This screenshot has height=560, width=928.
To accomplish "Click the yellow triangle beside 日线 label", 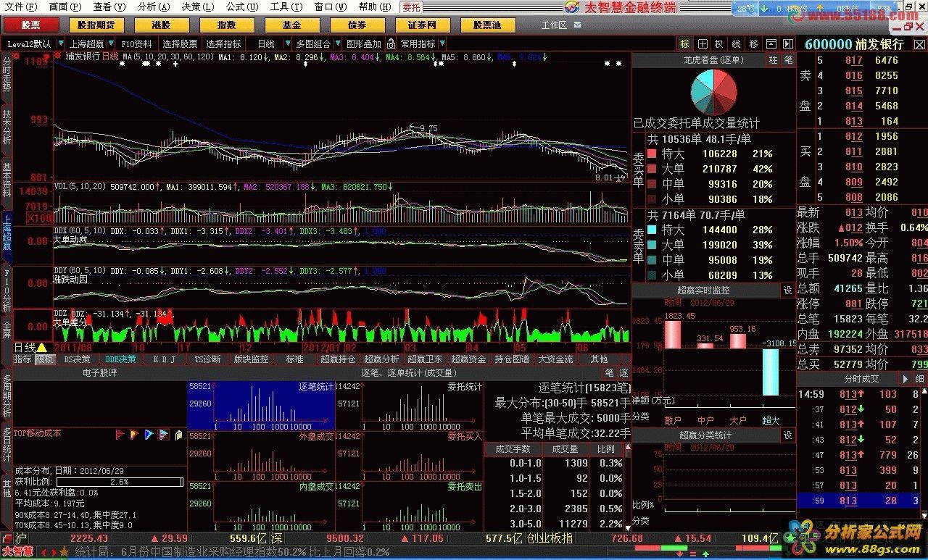I will point(42,348).
